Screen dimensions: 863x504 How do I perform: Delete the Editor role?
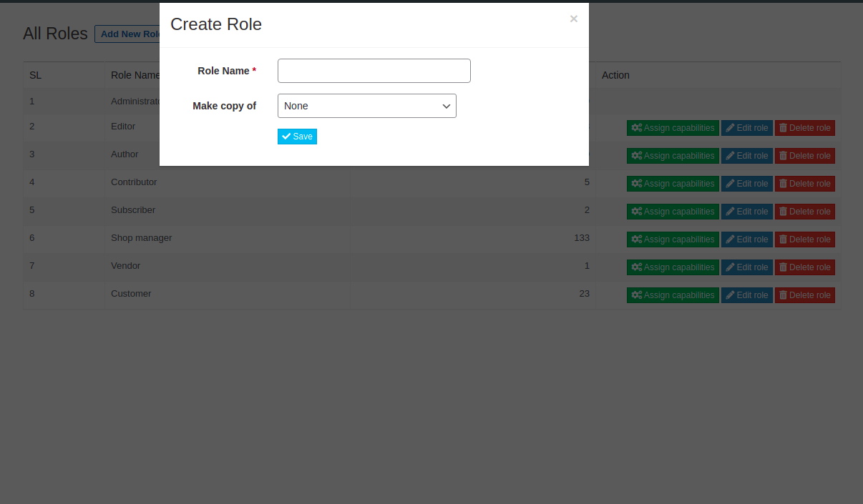[805, 128]
